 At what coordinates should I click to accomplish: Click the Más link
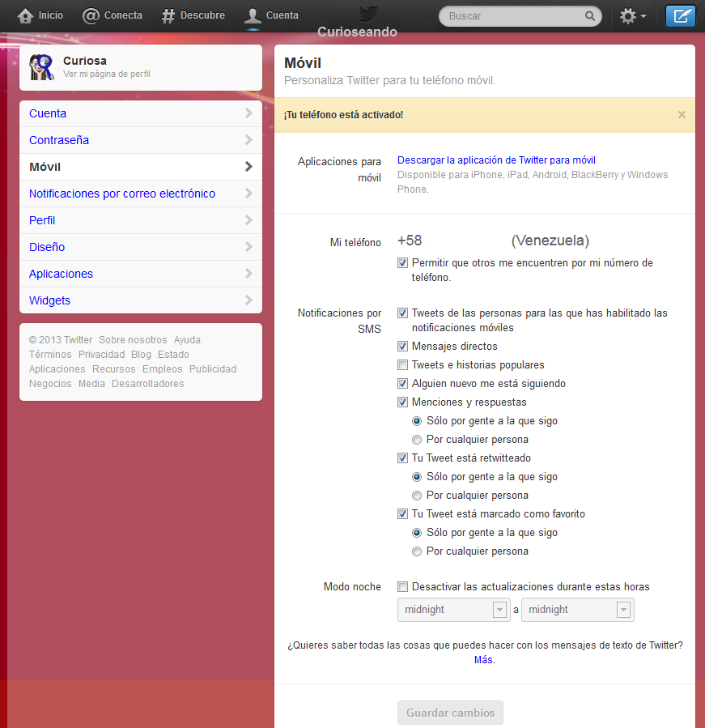[x=483, y=660]
